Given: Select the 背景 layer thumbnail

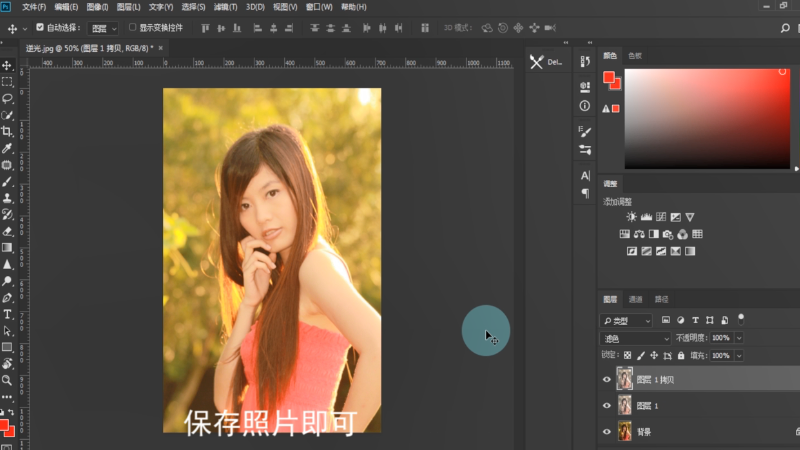Looking at the screenshot, I should (624, 432).
